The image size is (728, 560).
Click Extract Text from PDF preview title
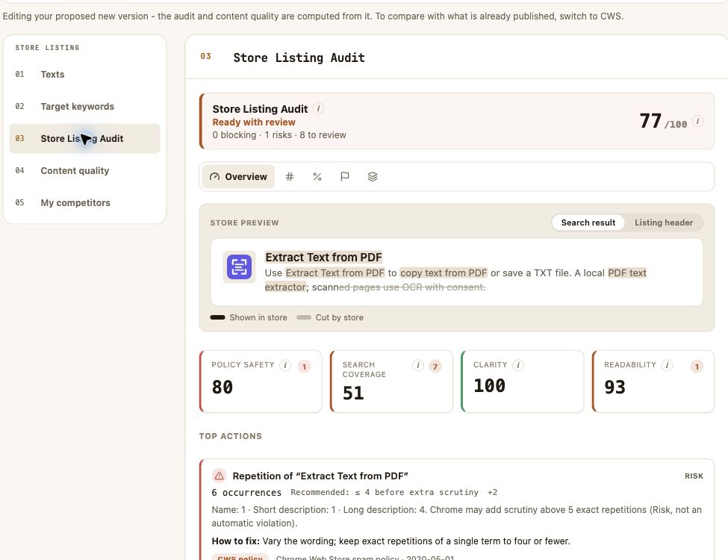tap(323, 258)
